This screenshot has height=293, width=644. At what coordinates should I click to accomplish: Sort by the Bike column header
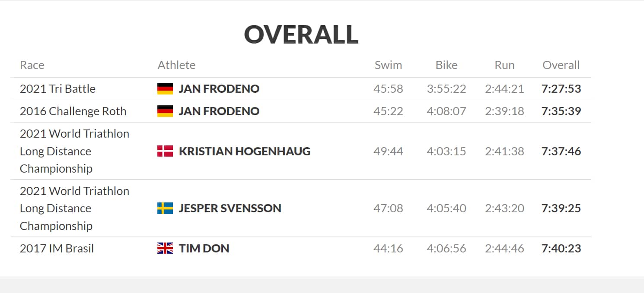click(446, 65)
